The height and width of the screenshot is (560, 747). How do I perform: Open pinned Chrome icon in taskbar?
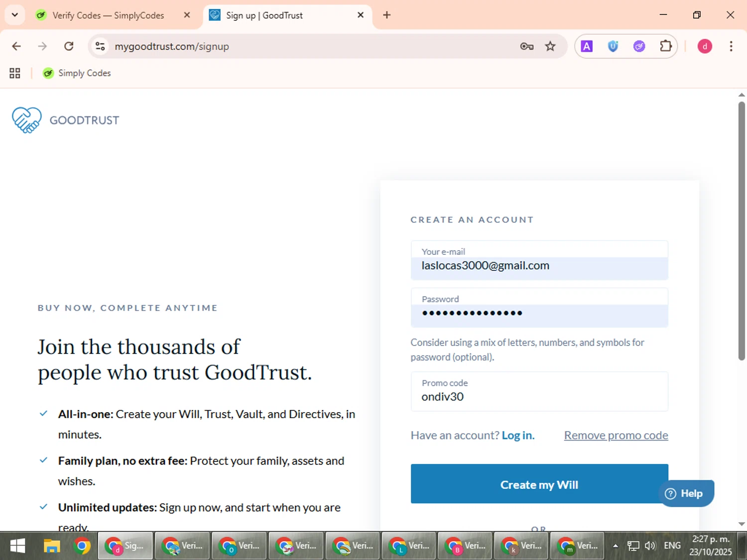[x=82, y=546]
